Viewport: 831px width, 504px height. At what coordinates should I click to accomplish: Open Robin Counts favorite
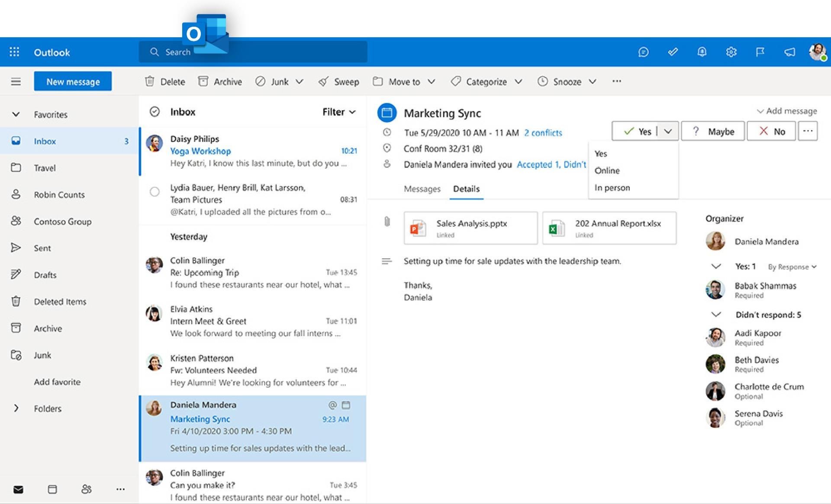point(69,195)
